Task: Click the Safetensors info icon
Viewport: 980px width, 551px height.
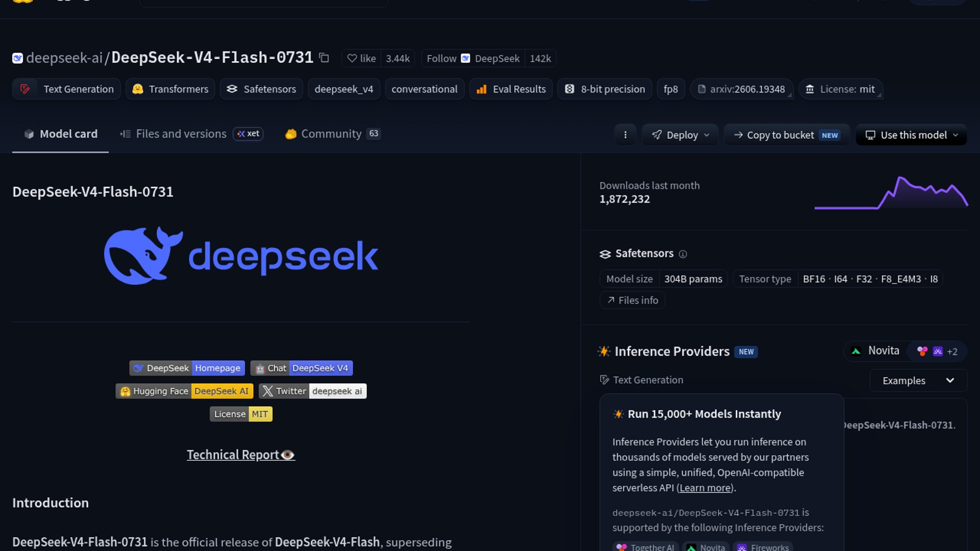Action: (683, 254)
